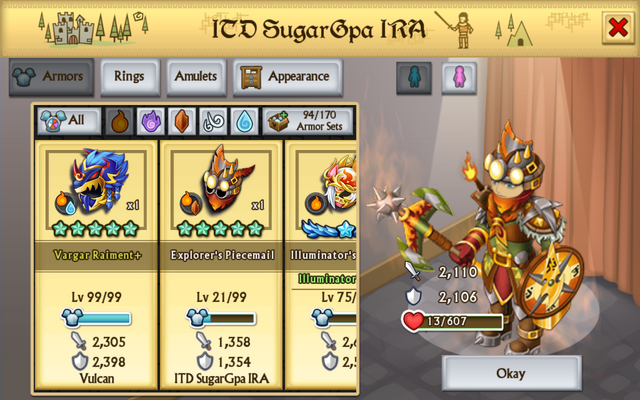Show All element armors

(69, 121)
